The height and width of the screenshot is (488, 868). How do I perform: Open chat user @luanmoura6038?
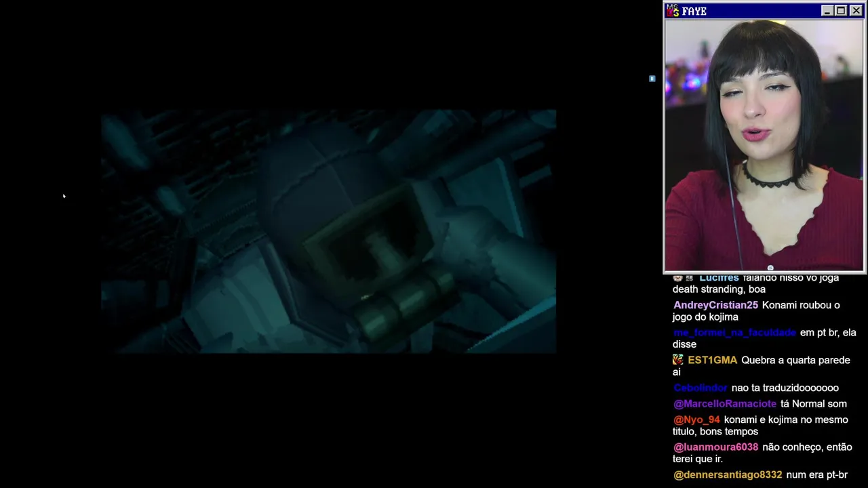[x=715, y=447]
